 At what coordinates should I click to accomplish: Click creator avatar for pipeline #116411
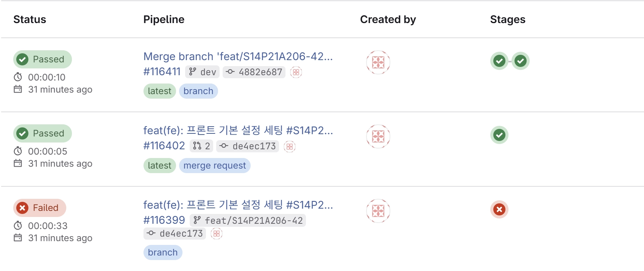(378, 62)
